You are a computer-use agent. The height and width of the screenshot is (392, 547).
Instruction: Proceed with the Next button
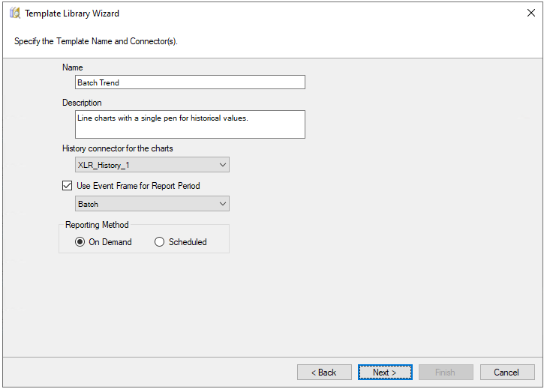385,373
